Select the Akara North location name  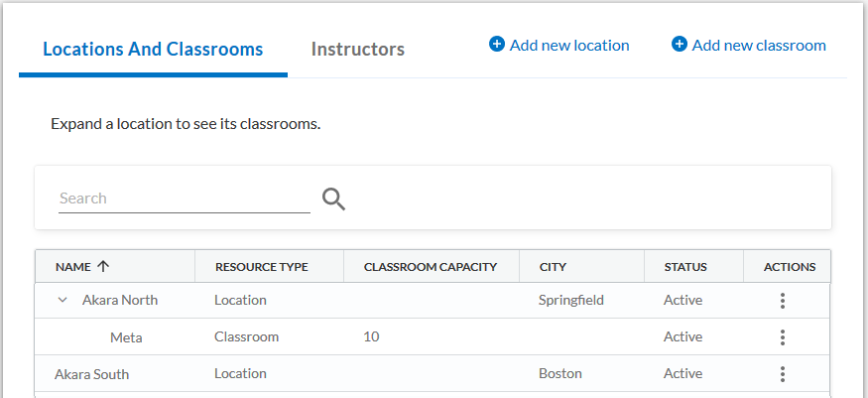tap(120, 300)
